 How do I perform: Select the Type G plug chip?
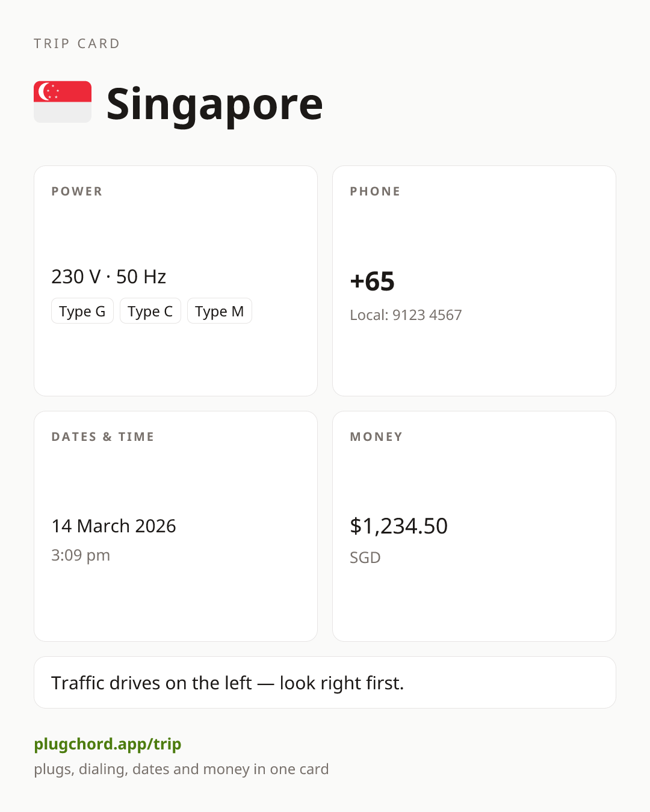pyautogui.click(x=82, y=311)
